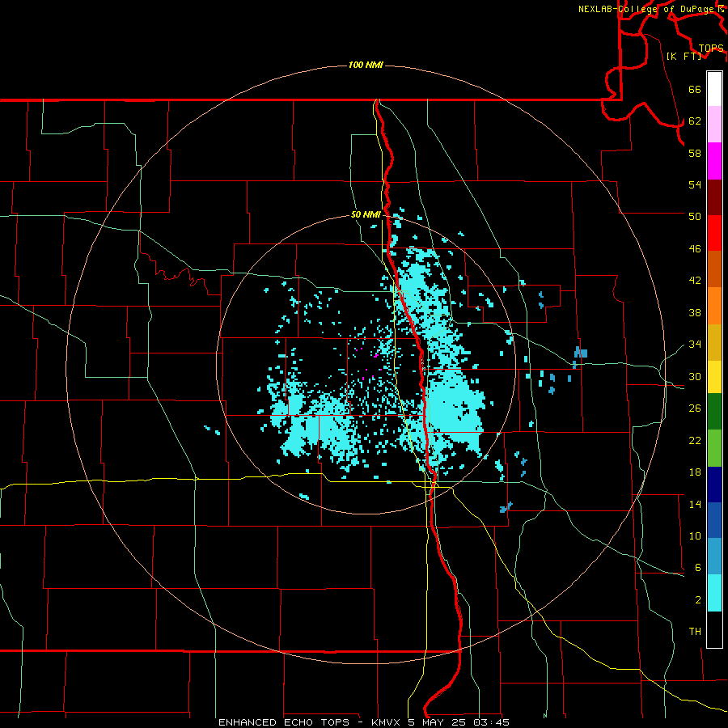The height and width of the screenshot is (728, 728).
Task: Click the bright red legend swatch
Action: [x=714, y=233]
